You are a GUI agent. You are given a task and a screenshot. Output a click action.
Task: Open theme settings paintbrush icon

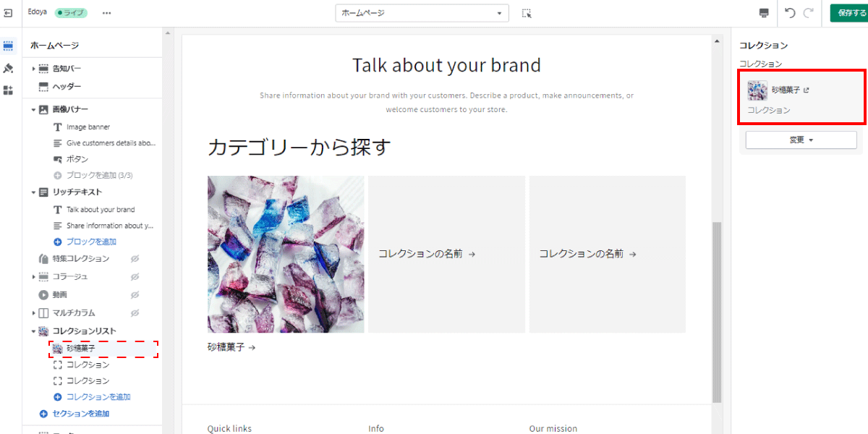point(8,68)
